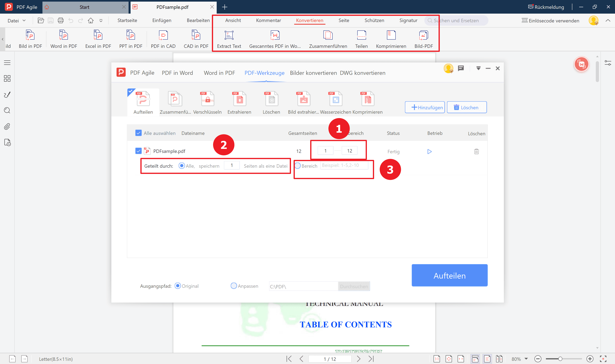Toggle Alle auswählen checkbox
Image resolution: width=615 pixels, height=364 pixels.
click(138, 133)
